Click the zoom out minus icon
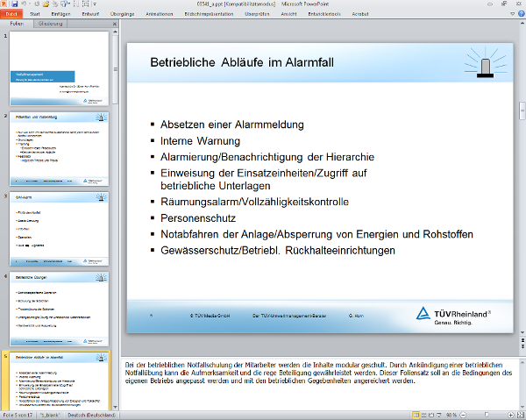Image resolution: width=526 pixels, height=420 pixels. click(x=464, y=415)
